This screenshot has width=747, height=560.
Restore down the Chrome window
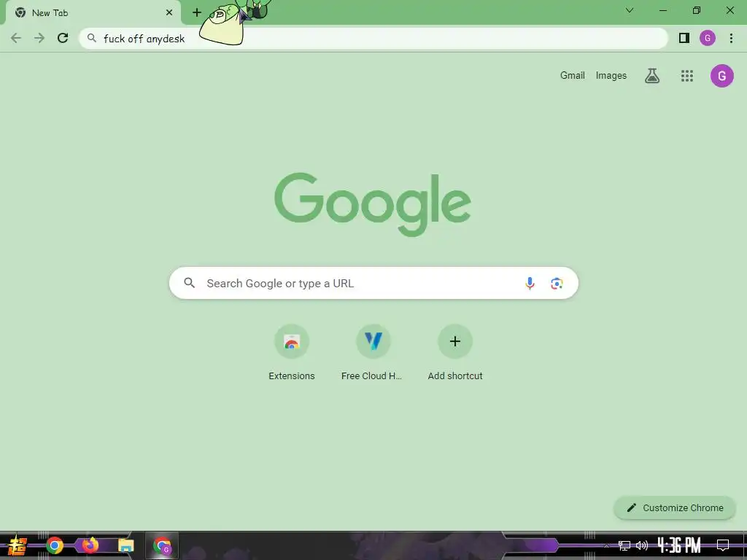697,10
